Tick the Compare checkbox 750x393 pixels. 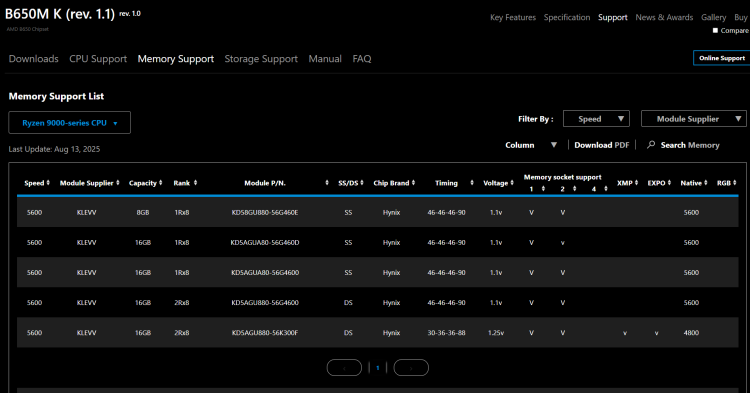(x=716, y=30)
